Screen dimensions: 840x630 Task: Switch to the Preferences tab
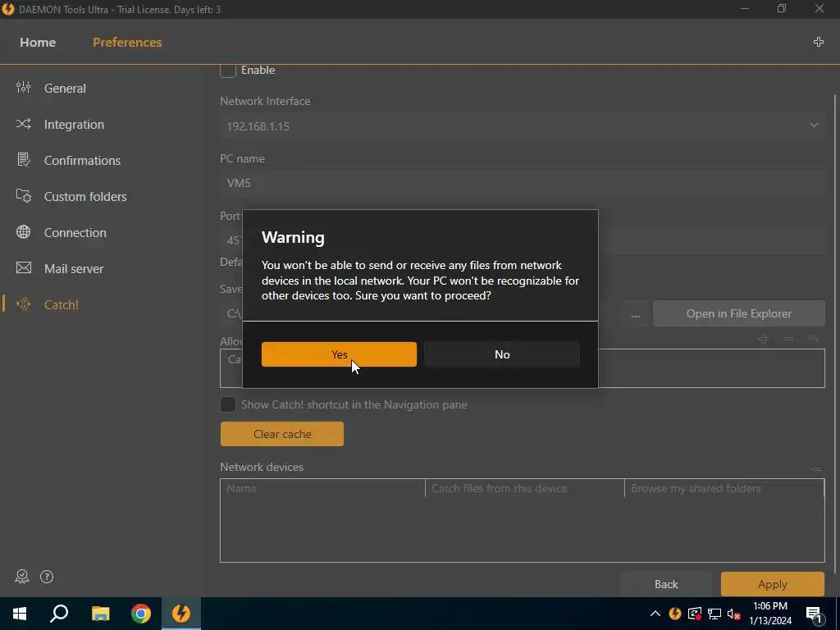pos(127,43)
